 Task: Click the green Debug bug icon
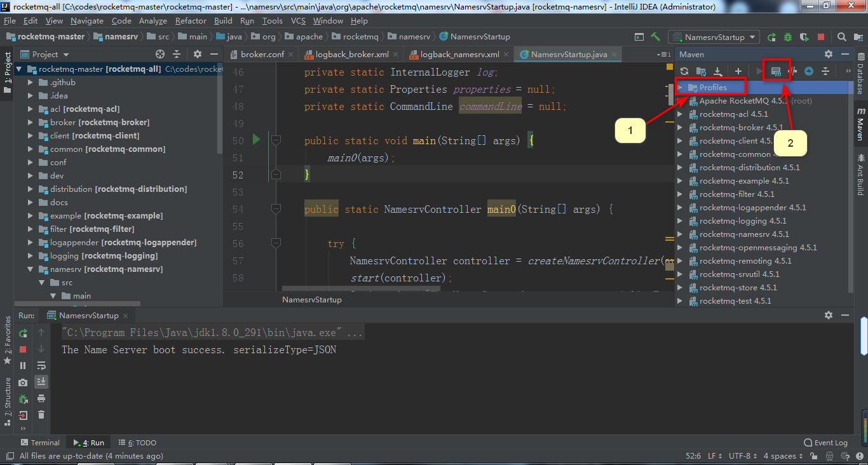point(788,37)
